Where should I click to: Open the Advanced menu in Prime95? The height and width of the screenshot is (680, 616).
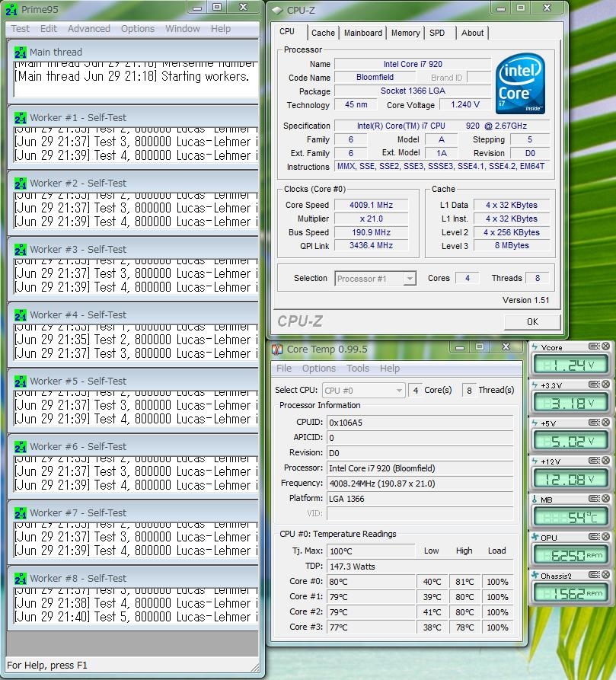[x=88, y=29]
